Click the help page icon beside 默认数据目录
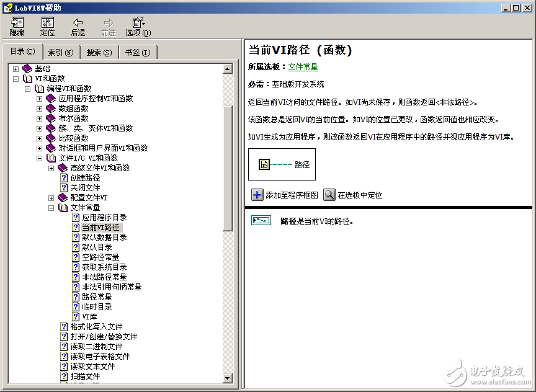 [76, 237]
